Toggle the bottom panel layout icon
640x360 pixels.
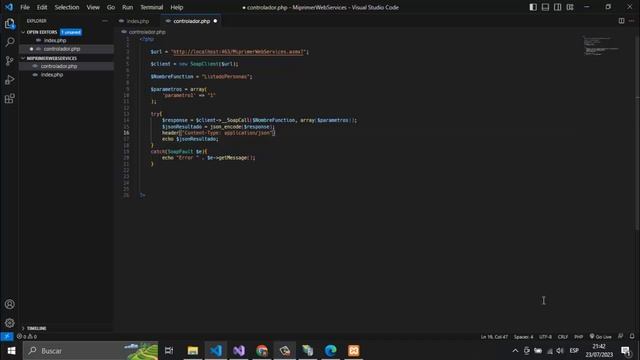pyautogui.click(x=545, y=7)
